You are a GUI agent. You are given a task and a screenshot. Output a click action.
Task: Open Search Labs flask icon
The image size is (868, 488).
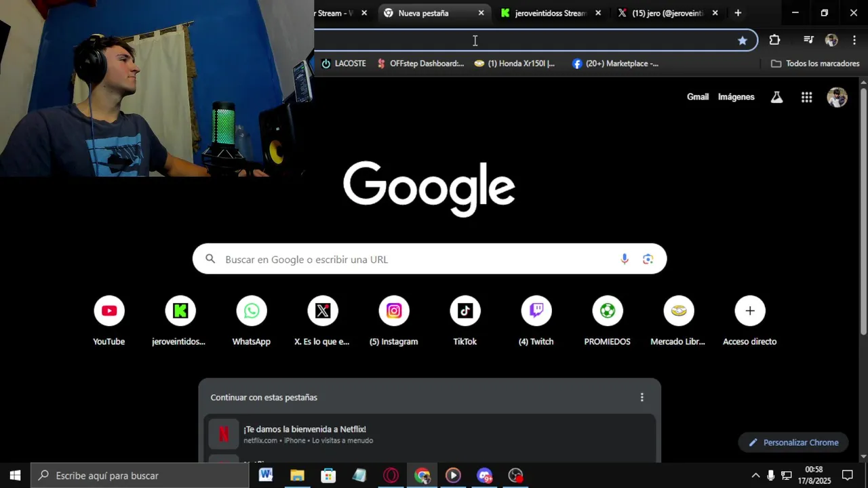click(777, 97)
